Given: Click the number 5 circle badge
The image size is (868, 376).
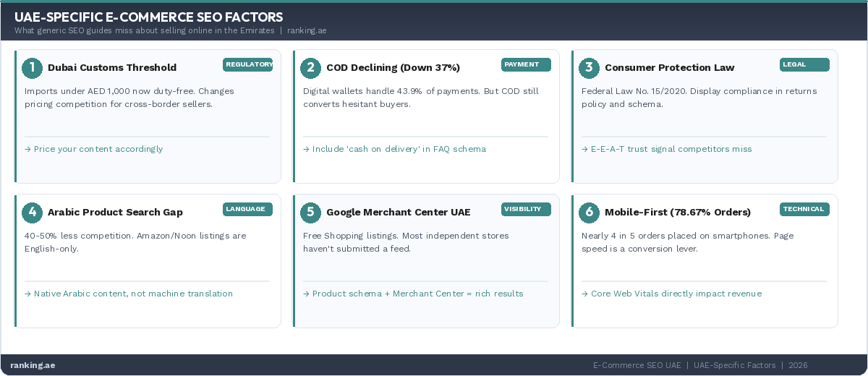Looking at the screenshot, I should (310, 213).
